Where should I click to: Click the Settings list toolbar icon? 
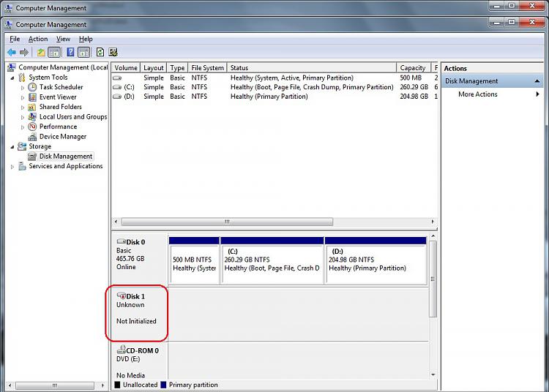pos(113,53)
